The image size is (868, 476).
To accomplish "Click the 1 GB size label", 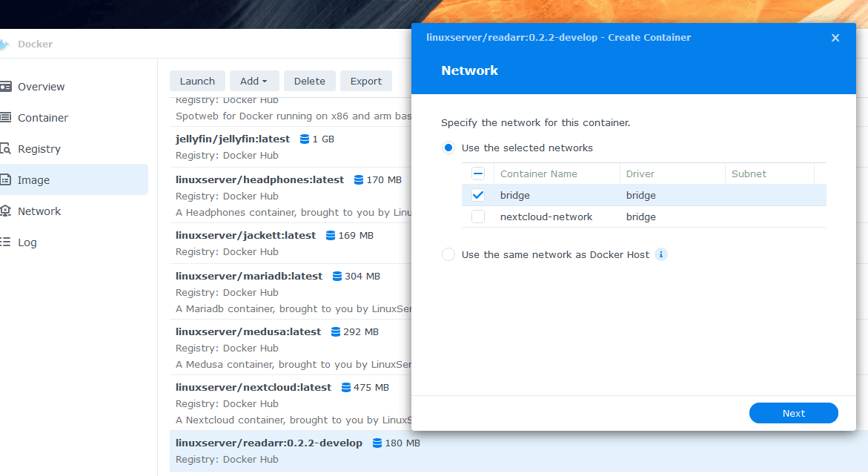I will tap(323, 139).
